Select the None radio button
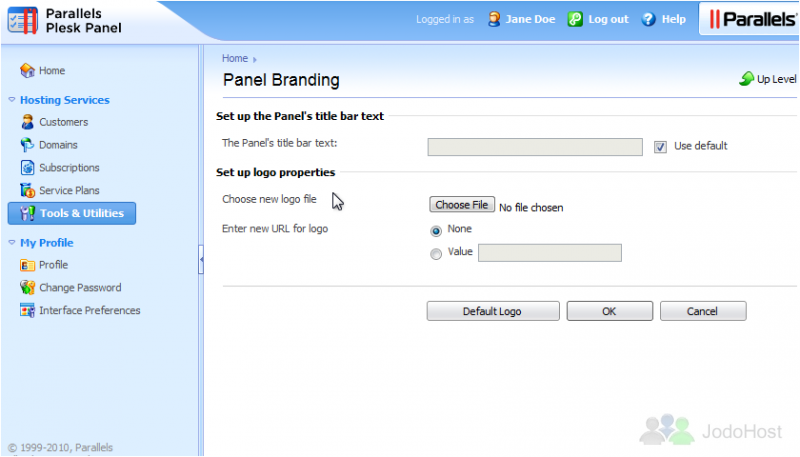 click(436, 231)
